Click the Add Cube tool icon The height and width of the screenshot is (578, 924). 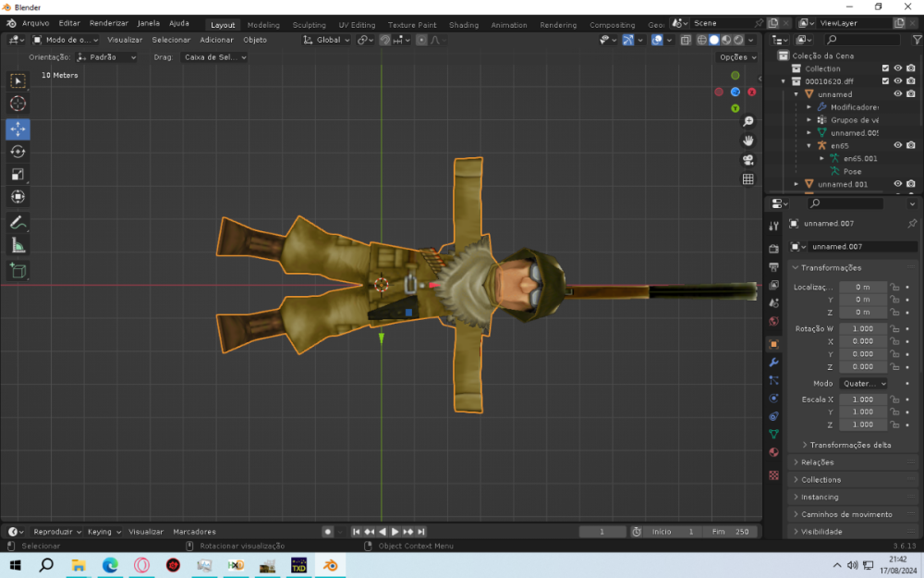tap(18, 271)
